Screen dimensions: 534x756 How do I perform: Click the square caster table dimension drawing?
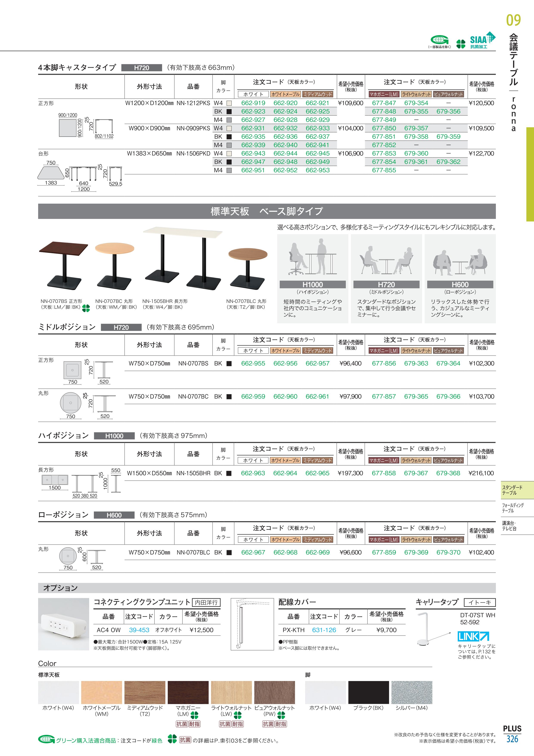tap(86, 126)
